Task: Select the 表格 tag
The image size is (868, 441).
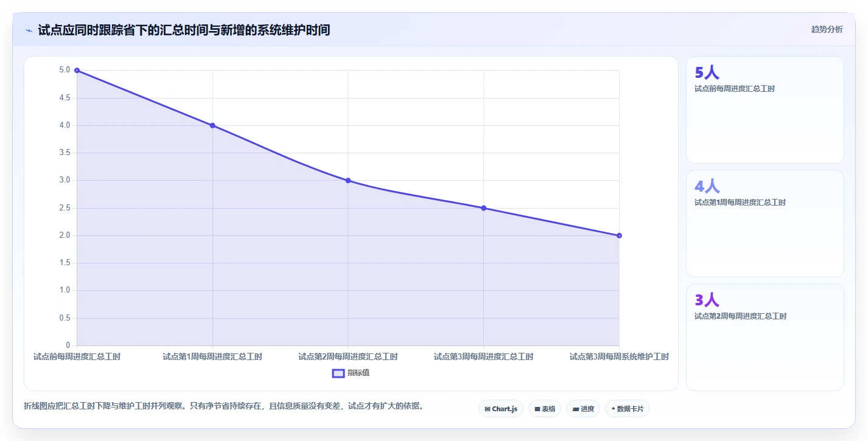Action: (545, 409)
